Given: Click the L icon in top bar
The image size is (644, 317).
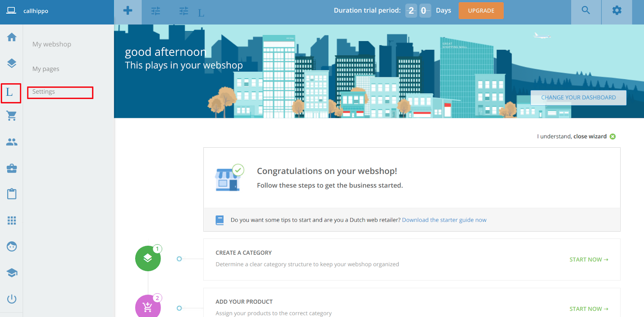Looking at the screenshot, I should point(201,13).
